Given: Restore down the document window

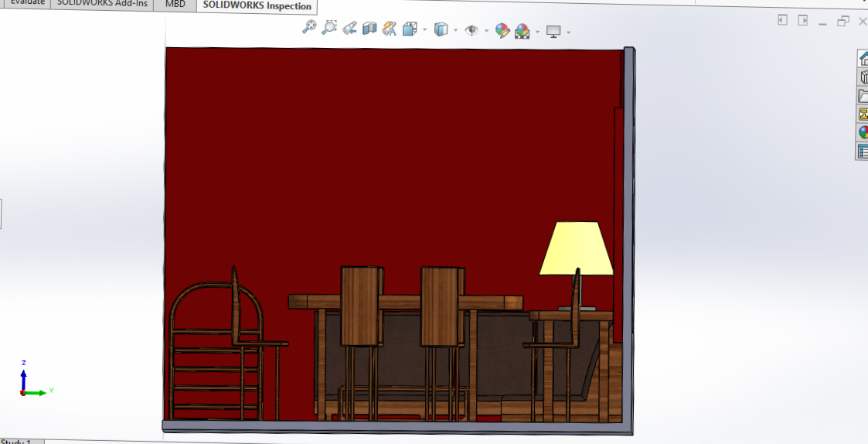Looking at the screenshot, I should tap(843, 22).
